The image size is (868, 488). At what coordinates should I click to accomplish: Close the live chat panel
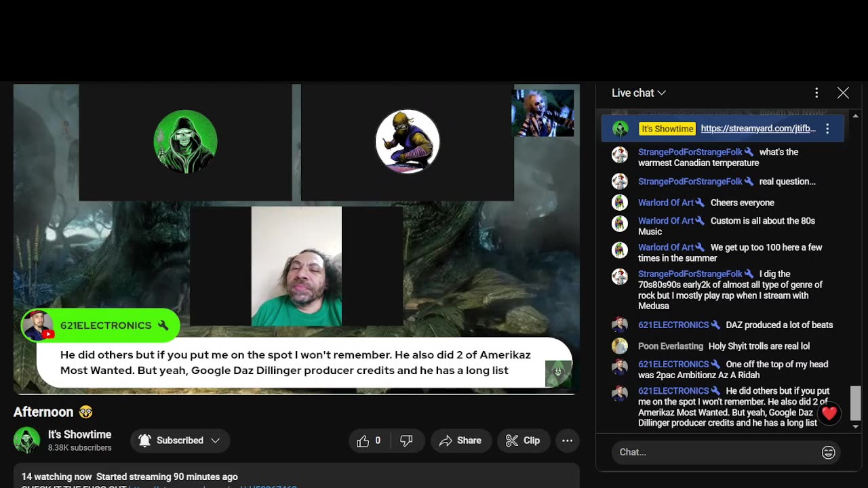coord(843,93)
